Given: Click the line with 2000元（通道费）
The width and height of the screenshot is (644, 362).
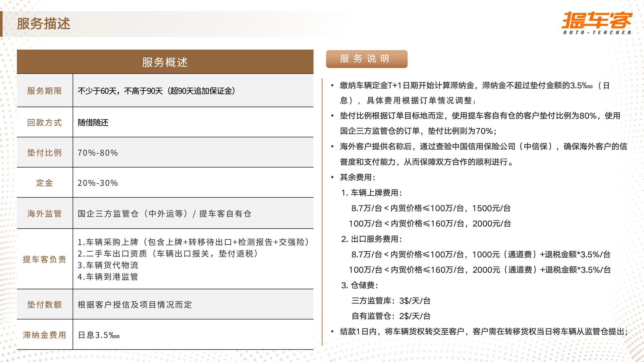Looking at the screenshot, I should (480, 270).
